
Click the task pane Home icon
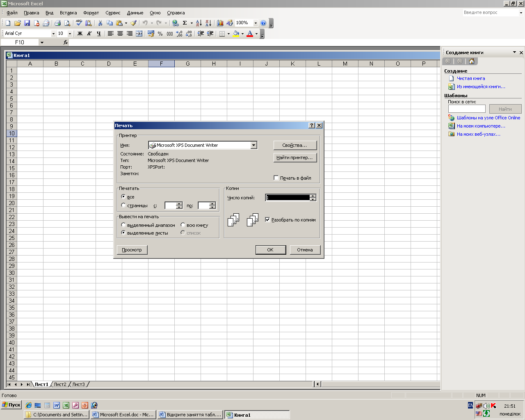472,61
